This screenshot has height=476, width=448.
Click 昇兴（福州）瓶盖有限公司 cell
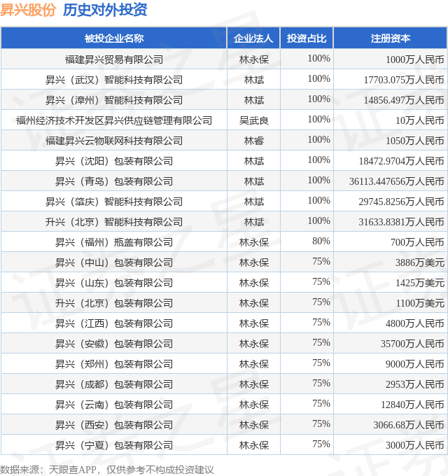[114, 242]
